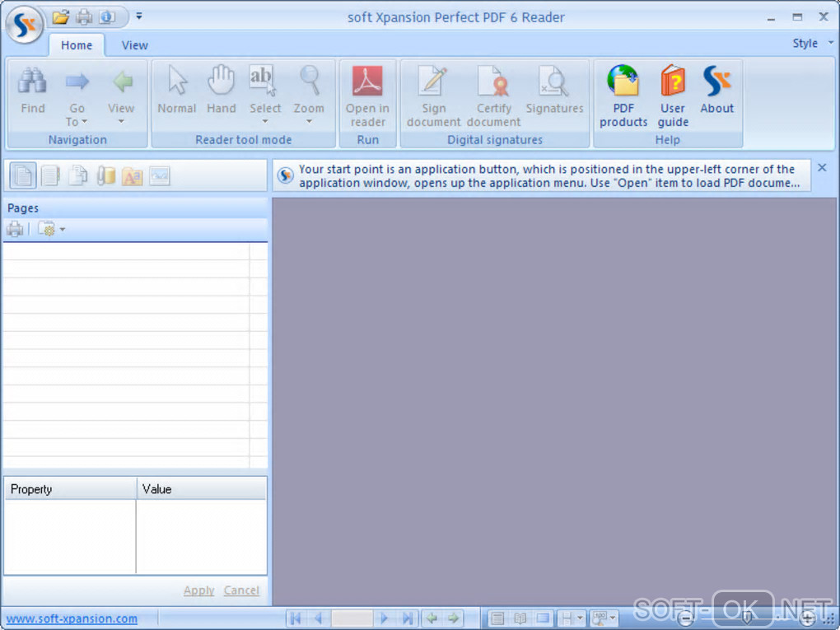Image resolution: width=840 pixels, height=630 pixels.
Task: Open the User guide
Action: [673, 96]
